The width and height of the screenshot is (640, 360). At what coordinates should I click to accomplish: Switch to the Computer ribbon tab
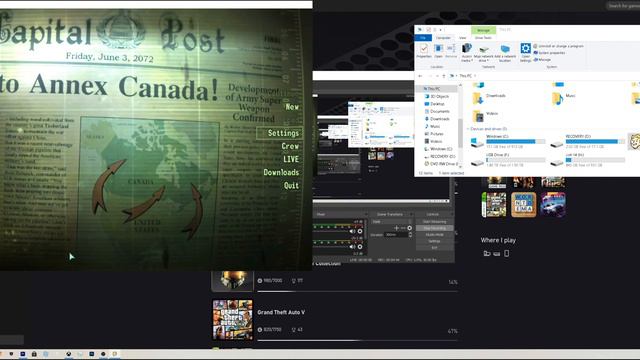pyautogui.click(x=443, y=38)
